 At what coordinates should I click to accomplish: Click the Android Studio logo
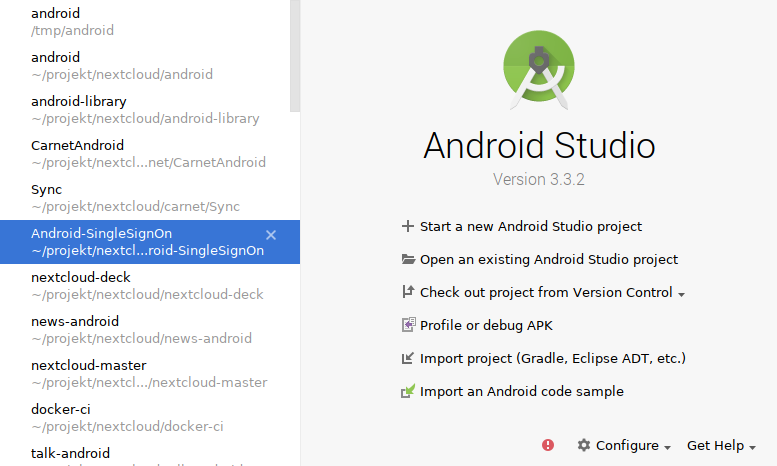click(539, 70)
